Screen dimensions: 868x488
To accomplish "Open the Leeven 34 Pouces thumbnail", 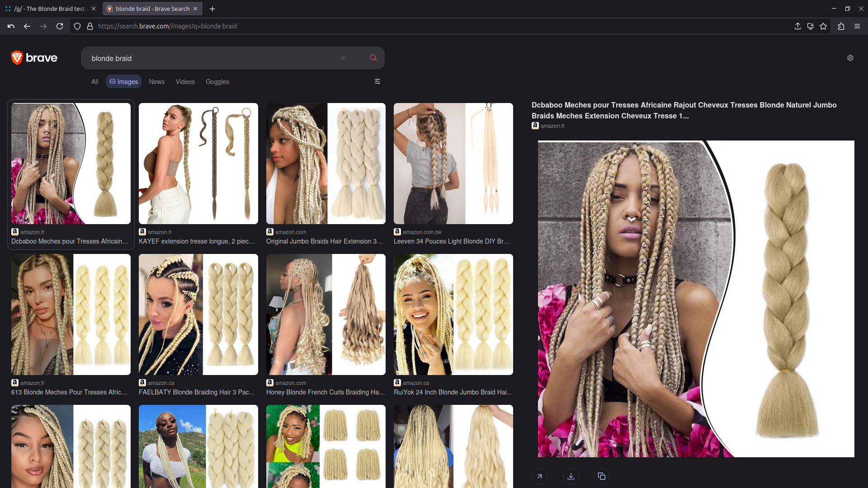I will (453, 164).
